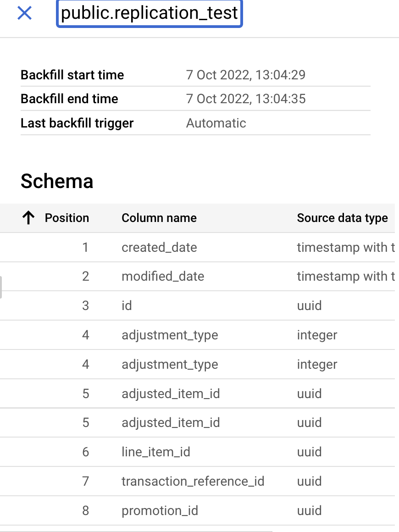Screen dimensions: 399x532
Task: Select the modified_date column row
Action: (x=163, y=277)
